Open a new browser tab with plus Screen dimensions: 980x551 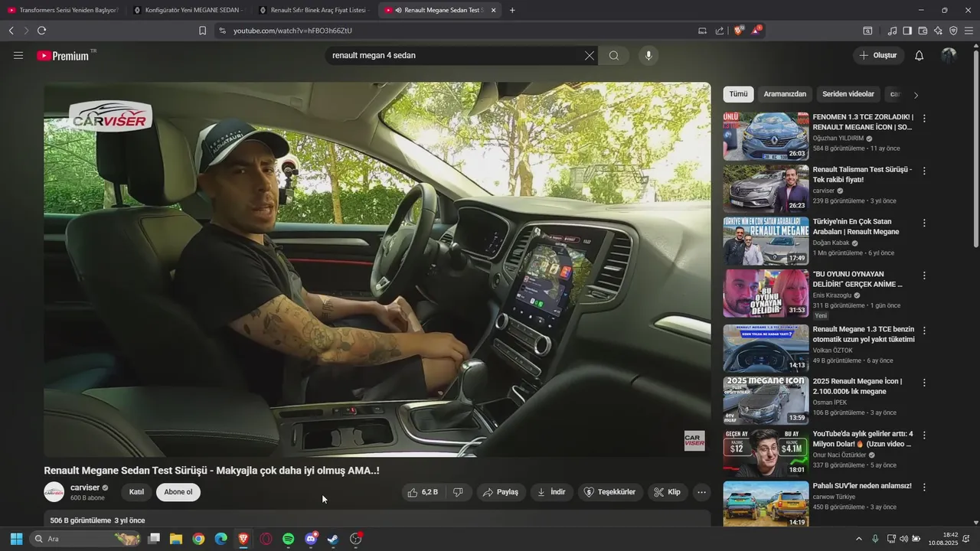pos(512,10)
